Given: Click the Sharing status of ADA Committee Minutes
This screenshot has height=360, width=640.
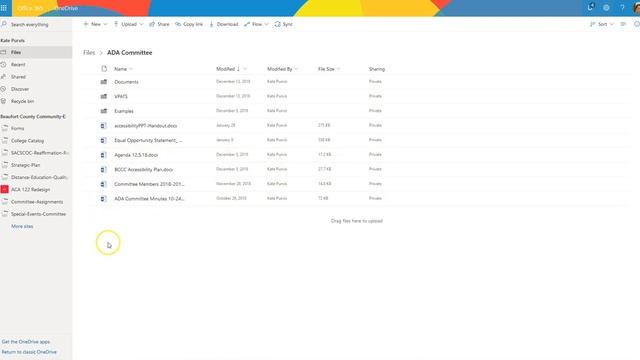Looking at the screenshot, I should pyautogui.click(x=375, y=198).
